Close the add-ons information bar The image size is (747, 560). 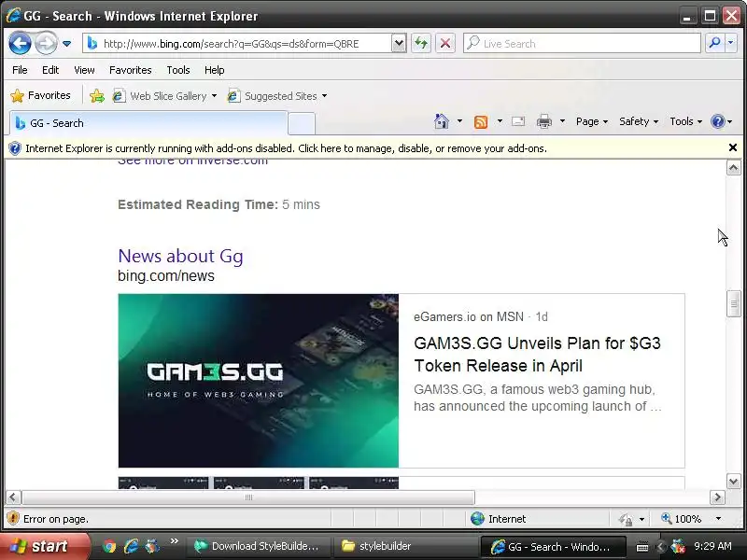pos(733,147)
